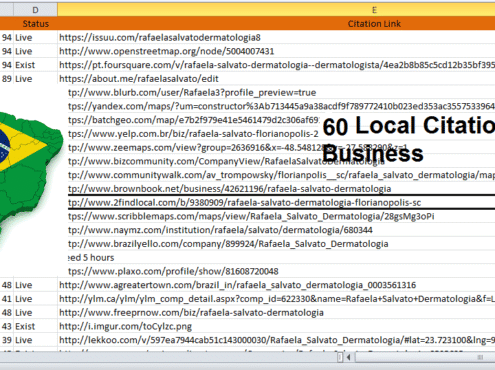Open the agreatertown.com brazil link
The height and width of the screenshot is (370, 495).
pyautogui.click(x=237, y=285)
